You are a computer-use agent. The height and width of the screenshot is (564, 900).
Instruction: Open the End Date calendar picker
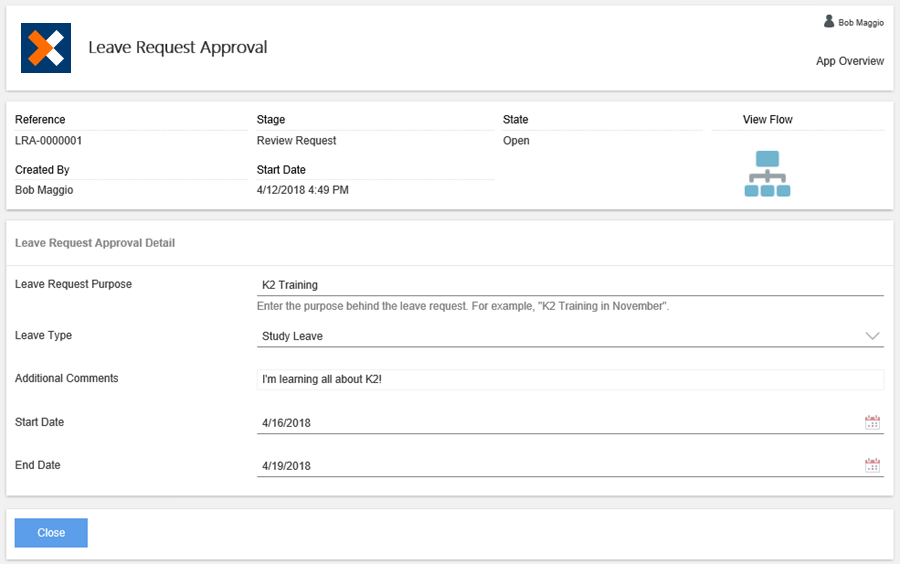872,465
